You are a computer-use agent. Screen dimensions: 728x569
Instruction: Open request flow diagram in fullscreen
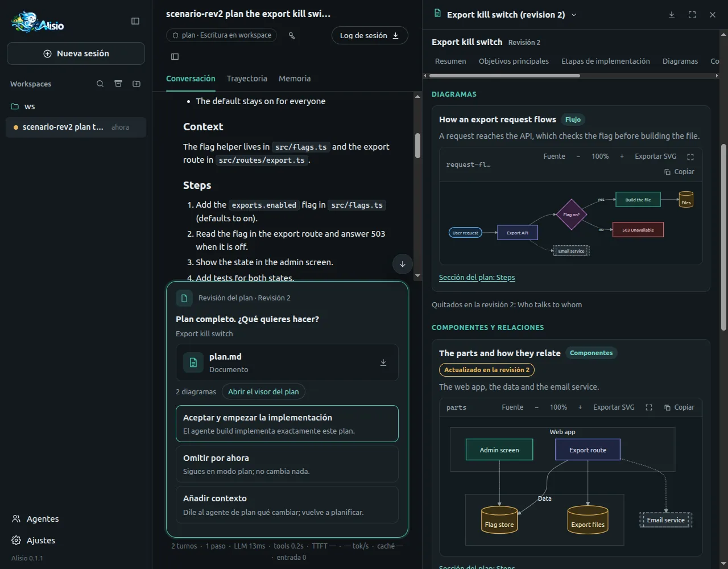[690, 156]
